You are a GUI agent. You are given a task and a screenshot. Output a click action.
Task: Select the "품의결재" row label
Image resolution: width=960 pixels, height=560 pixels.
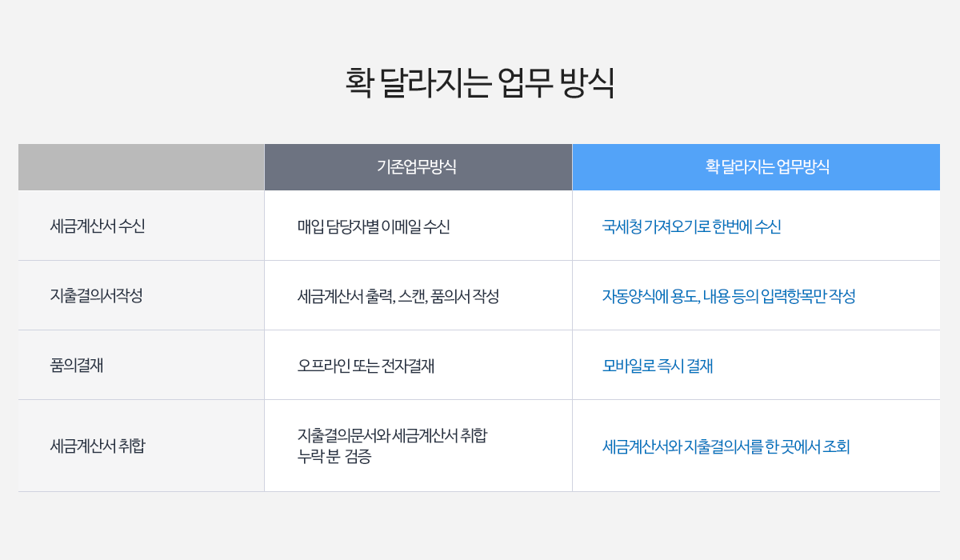coord(77,366)
